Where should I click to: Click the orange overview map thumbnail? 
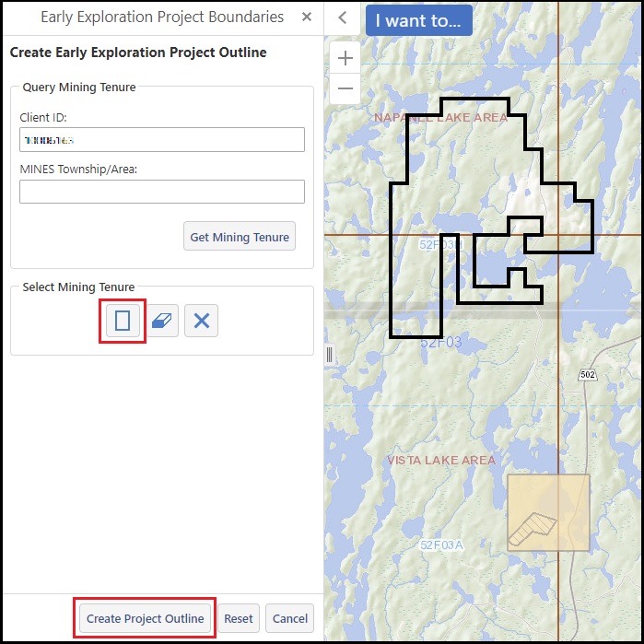[547, 513]
